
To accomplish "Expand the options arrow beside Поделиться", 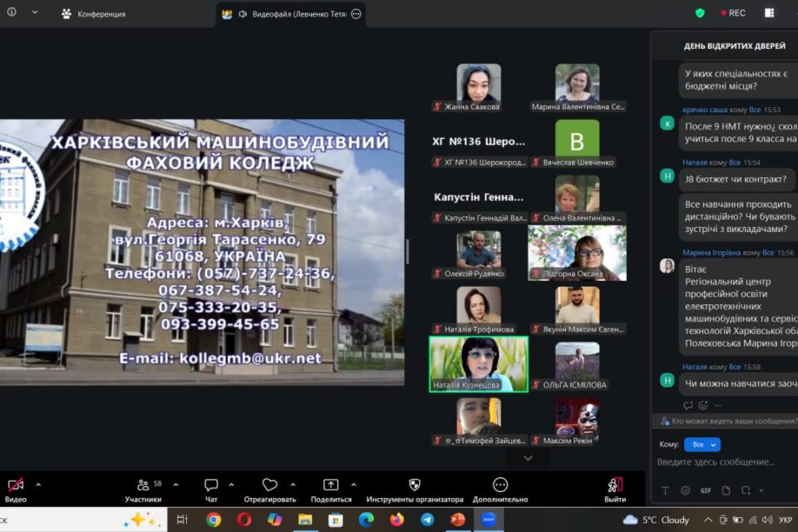I will click(x=353, y=485).
